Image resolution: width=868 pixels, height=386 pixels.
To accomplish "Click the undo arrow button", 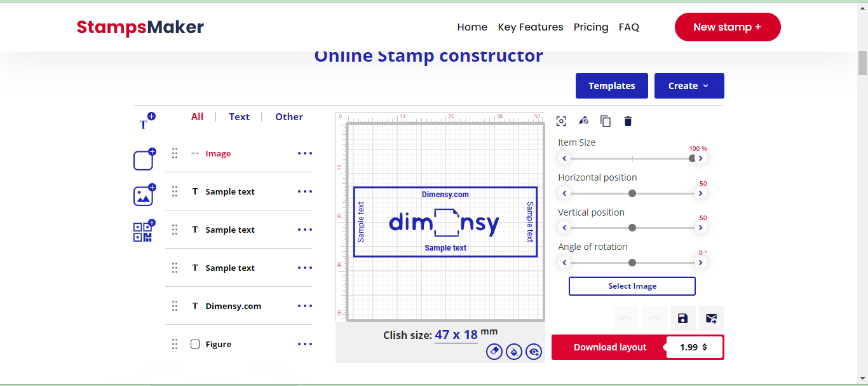I will click(626, 319).
